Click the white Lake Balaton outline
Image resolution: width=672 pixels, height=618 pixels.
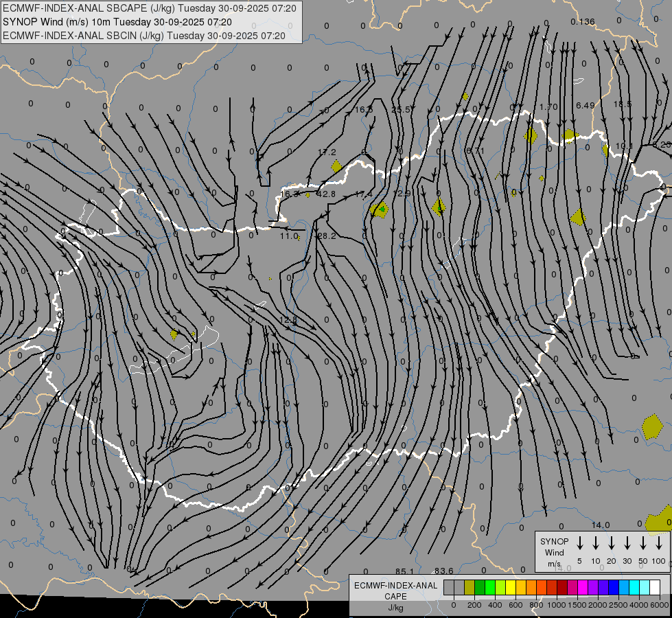[175, 352]
